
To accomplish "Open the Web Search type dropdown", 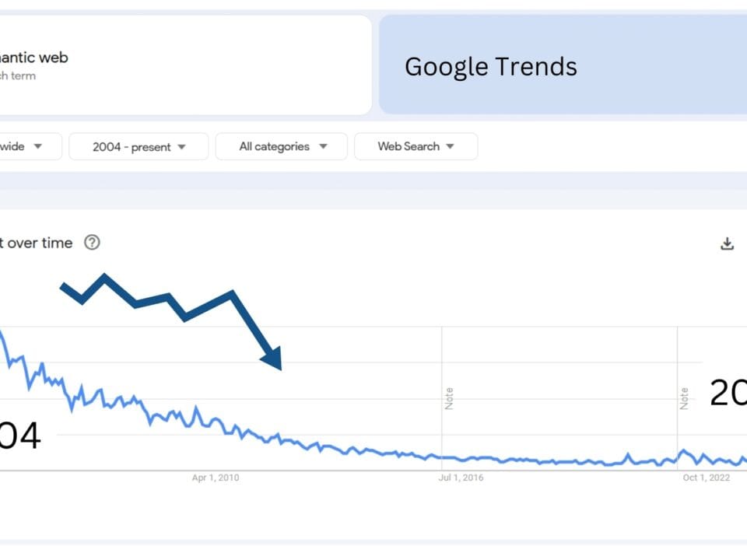I will pos(416,146).
